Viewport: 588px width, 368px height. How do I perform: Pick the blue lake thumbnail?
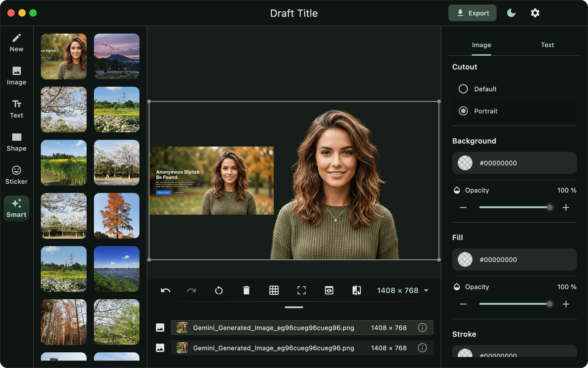(x=117, y=269)
